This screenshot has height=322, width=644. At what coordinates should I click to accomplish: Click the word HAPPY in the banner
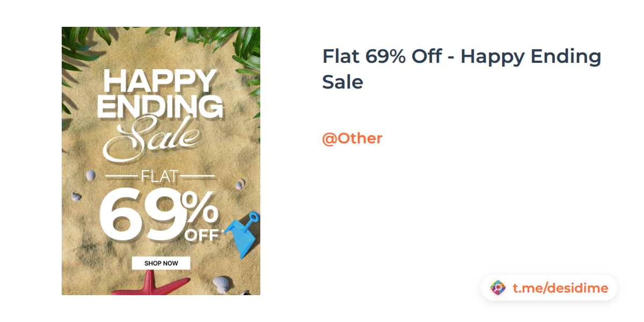point(160,82)
